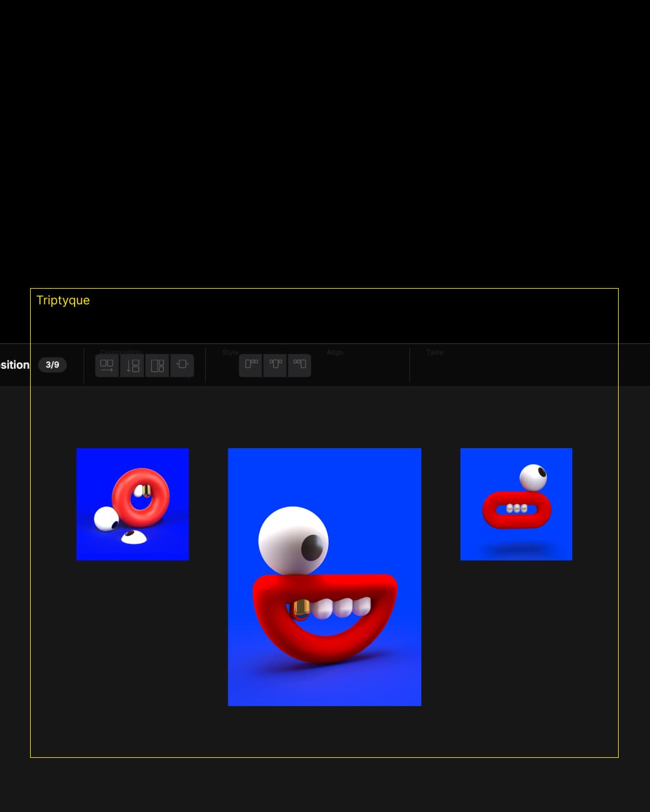650x812 pixels.
Task: Click the Style section label
Action: point(230,352)
